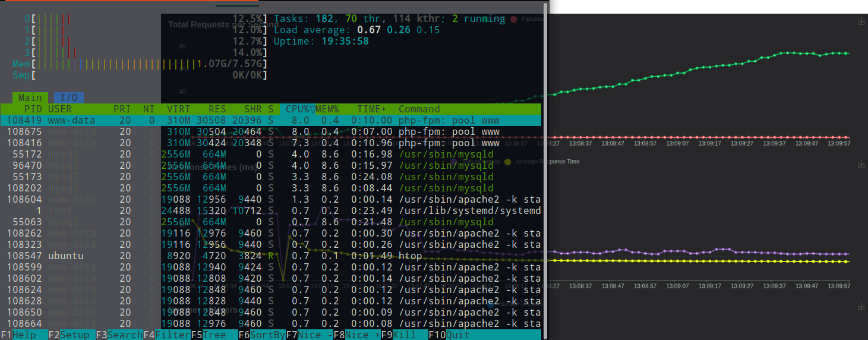Screen dimensions: 868x340
Task: Sort by the TIME+ column header
Action: (x=372, y=109)
